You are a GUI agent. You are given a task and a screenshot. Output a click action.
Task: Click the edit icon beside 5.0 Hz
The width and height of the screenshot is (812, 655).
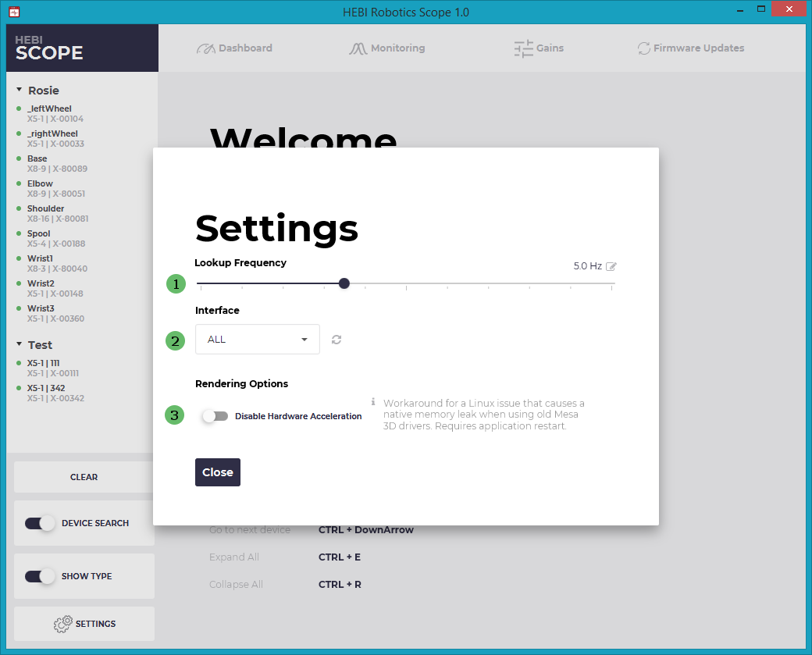[611, 266]
